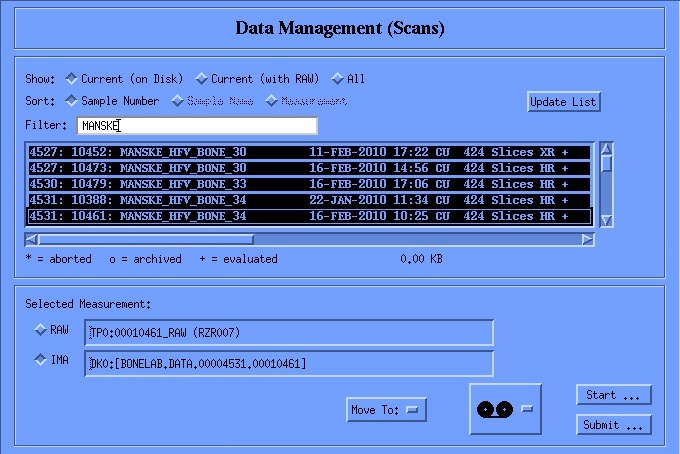Open the Move To dropdown menu
Screen dimensions: 680x454
(386, 410)
